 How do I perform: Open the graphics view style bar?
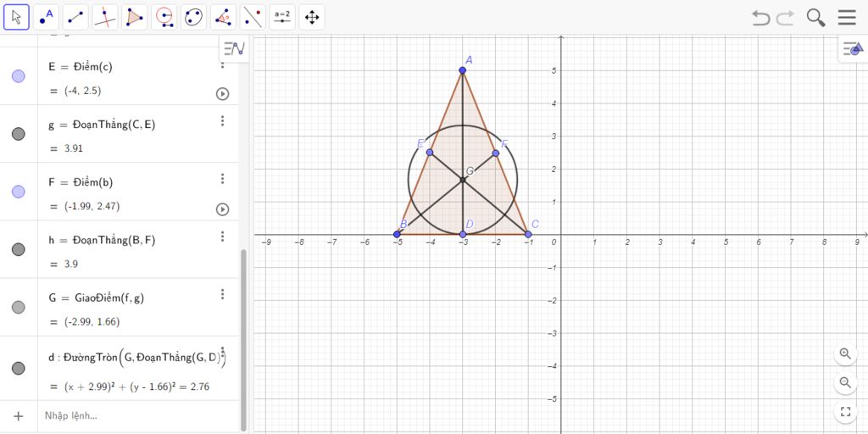pyautogui.click(x=852, y=49)
